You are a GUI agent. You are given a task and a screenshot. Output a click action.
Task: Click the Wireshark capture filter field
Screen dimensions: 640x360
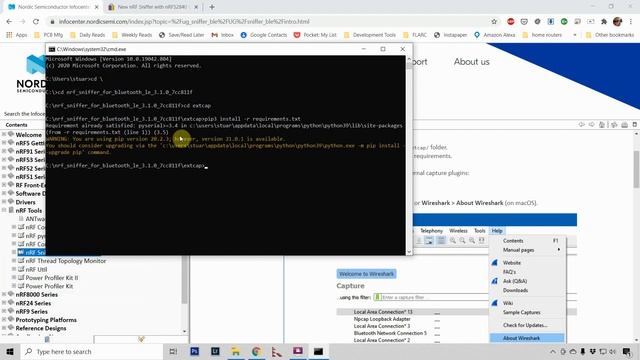(x=431, y=297)
